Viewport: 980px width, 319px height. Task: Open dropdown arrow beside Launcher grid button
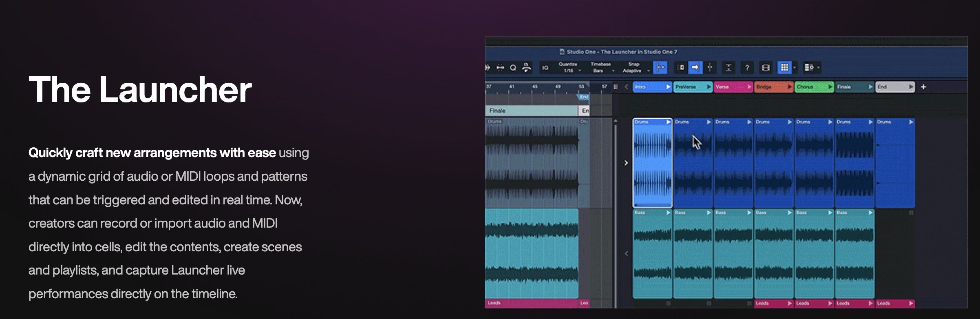[795, 68]
